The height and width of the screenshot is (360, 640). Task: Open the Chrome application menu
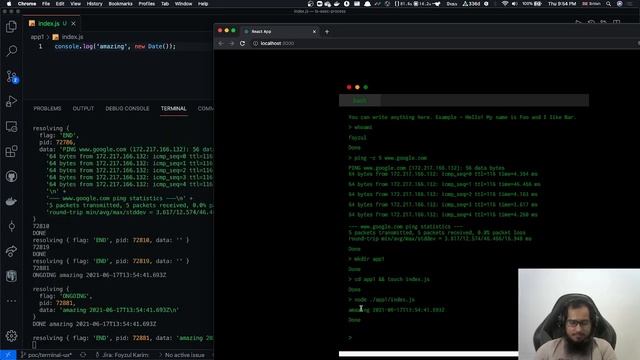pos(27,4)
